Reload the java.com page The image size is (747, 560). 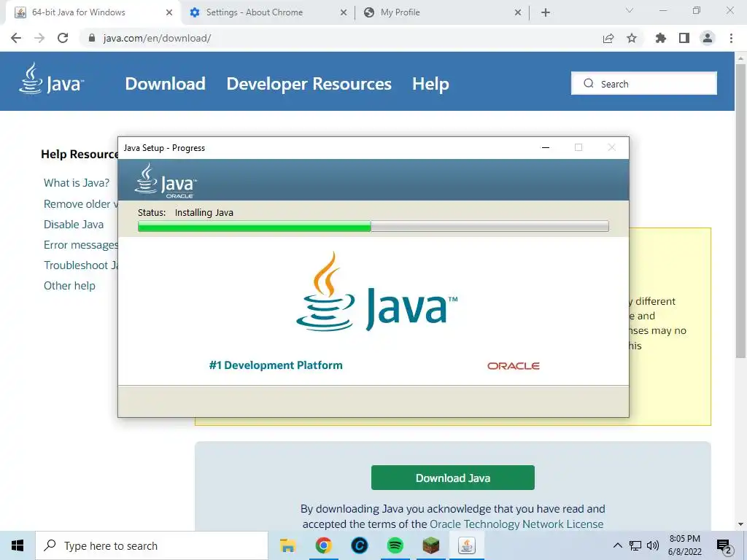point(63,38)
